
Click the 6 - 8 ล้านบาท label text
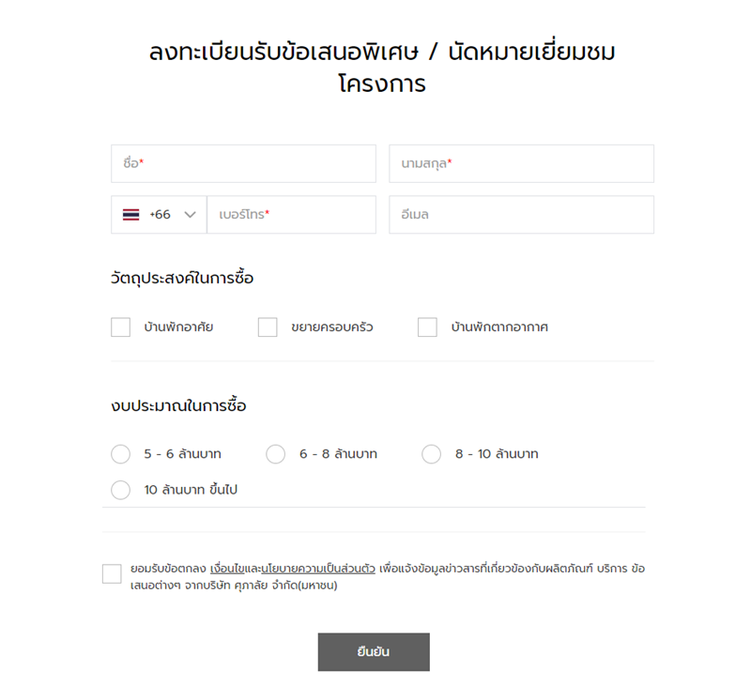338,454
